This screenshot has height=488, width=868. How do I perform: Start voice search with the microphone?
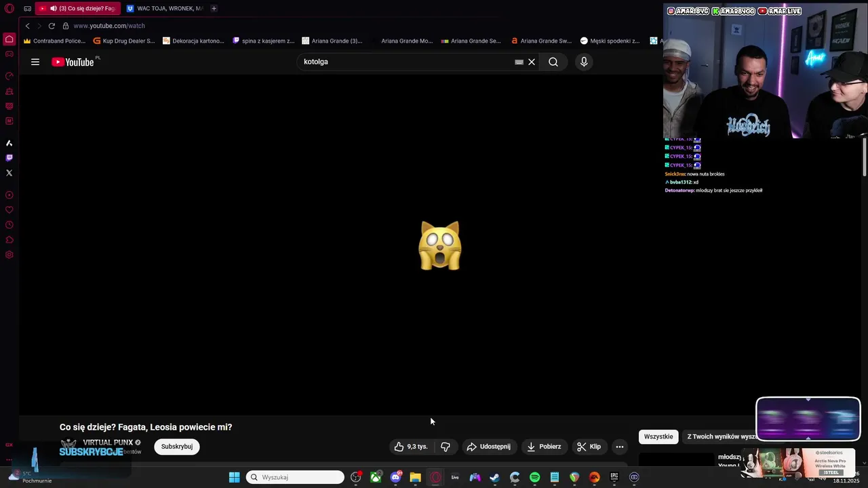click(x=584, y=62)
